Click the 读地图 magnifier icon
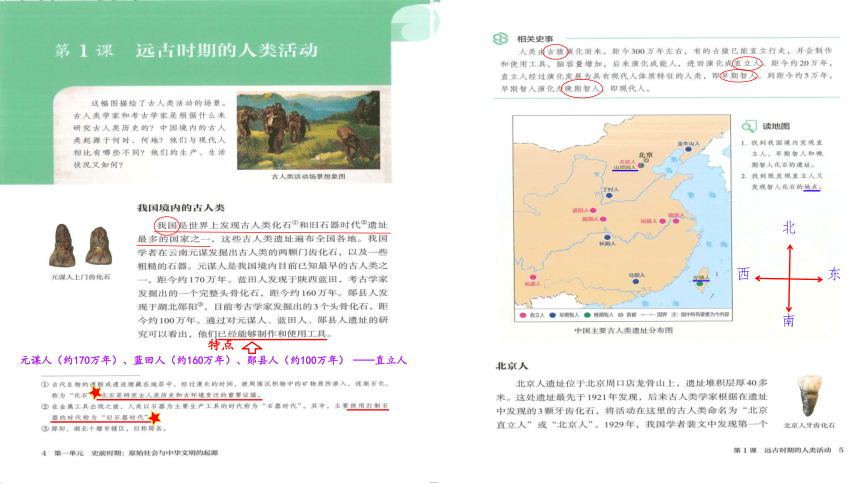Viewport: 860px width, 484px height. [x=749, y=126]
